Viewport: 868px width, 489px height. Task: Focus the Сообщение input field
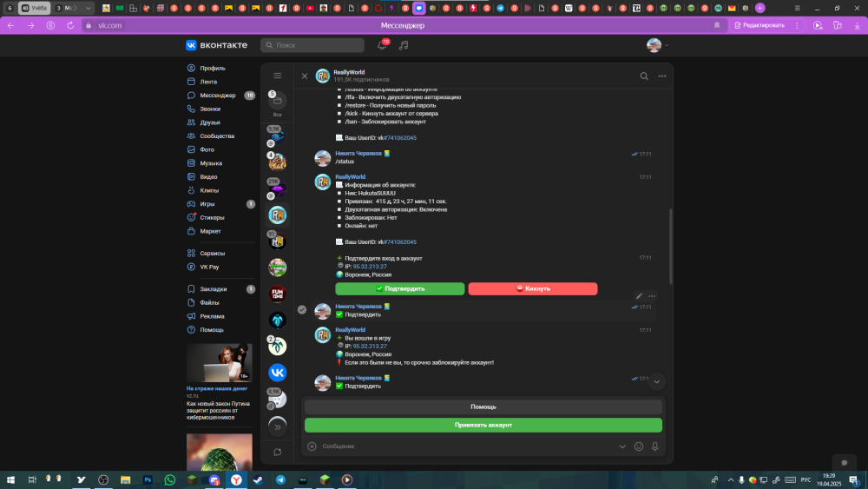pos(468,446)
